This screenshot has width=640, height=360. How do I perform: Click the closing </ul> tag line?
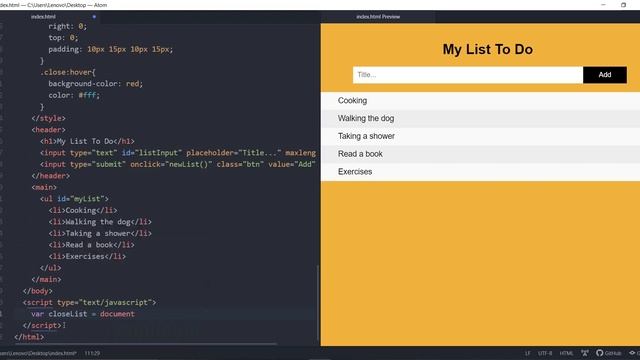tap(51, 268)
